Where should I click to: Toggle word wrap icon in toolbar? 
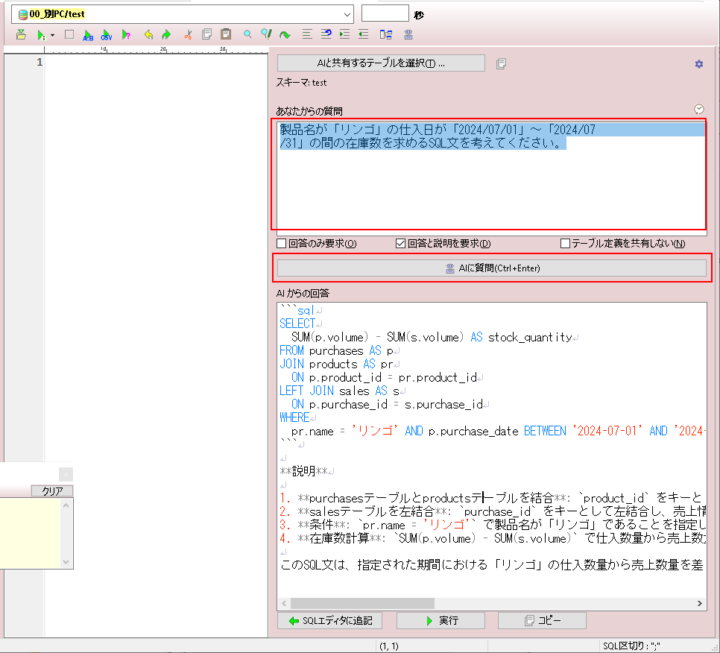click(x=326, y=34)
